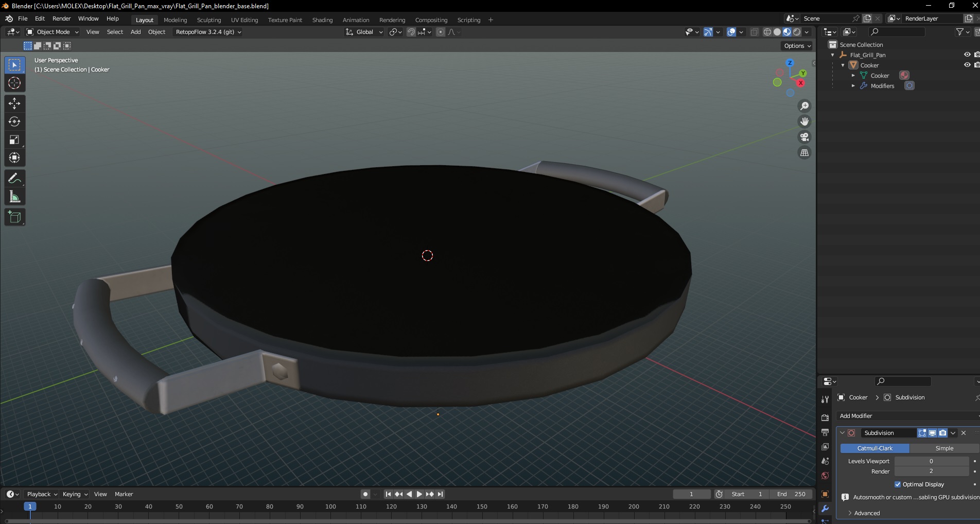Toggle viewport overlays
This screenshot has height=524, width=980.
click(731, 32)
